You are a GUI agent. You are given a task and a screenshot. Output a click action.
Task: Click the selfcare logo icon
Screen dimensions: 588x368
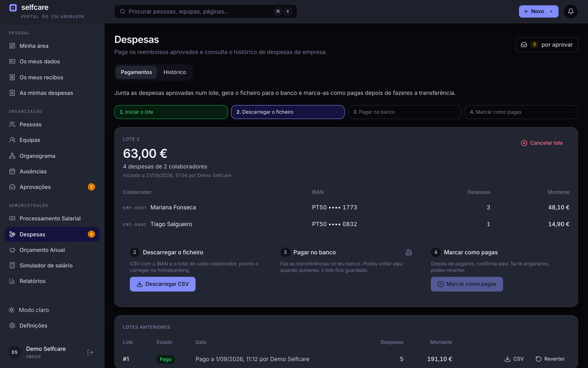(13, 8)
